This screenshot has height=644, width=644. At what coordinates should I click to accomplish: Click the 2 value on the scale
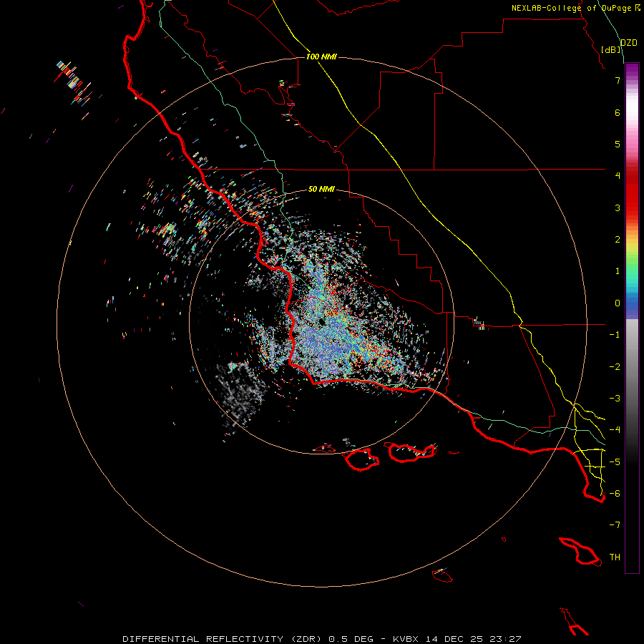coord(618,240)
